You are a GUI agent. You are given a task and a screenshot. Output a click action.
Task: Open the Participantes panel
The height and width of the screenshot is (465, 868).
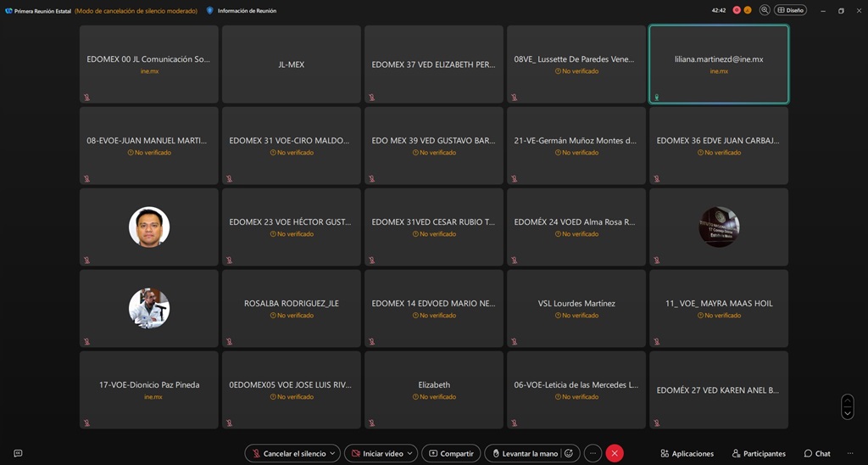point(759,453)
